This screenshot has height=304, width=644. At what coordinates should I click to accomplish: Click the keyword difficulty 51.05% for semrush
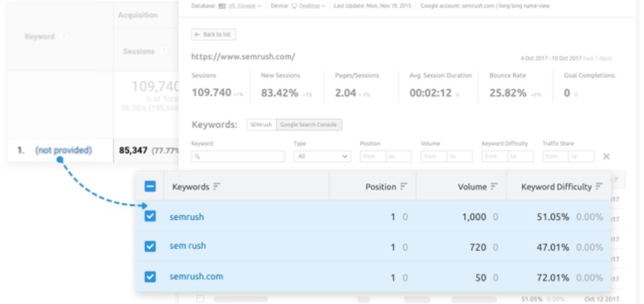[553, 217]
